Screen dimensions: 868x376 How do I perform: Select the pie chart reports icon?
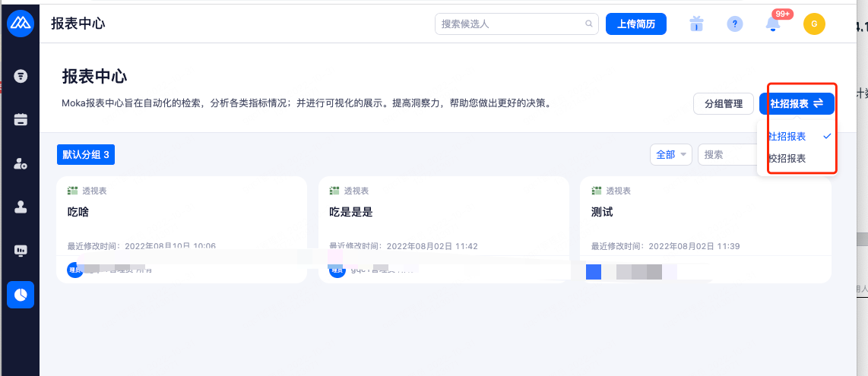pos(21,295)
